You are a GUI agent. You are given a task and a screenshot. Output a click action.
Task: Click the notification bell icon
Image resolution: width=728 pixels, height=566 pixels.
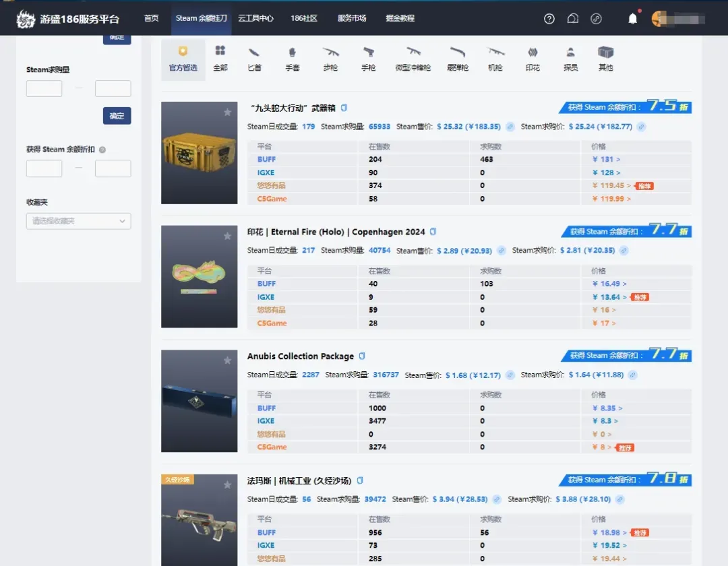click(632, 19)
